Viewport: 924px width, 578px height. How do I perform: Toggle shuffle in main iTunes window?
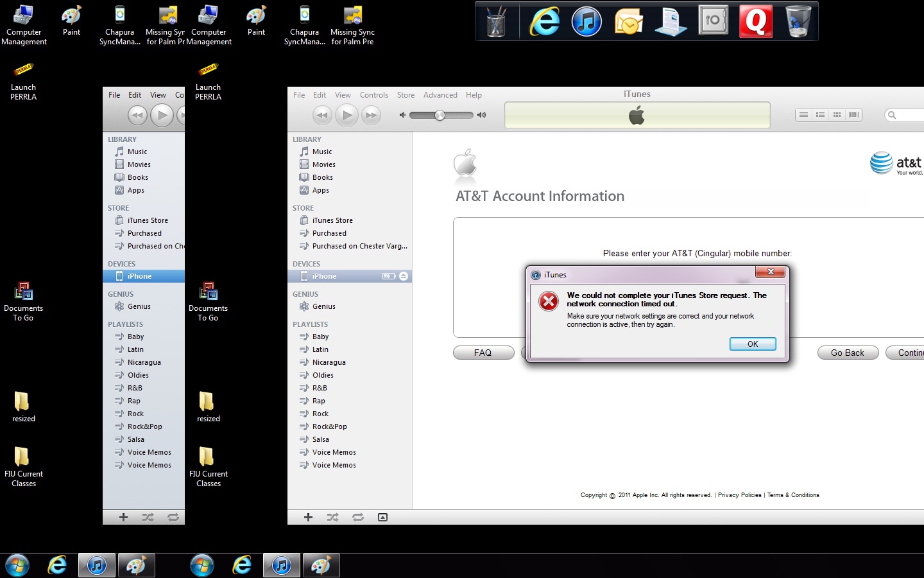point(332,517)
